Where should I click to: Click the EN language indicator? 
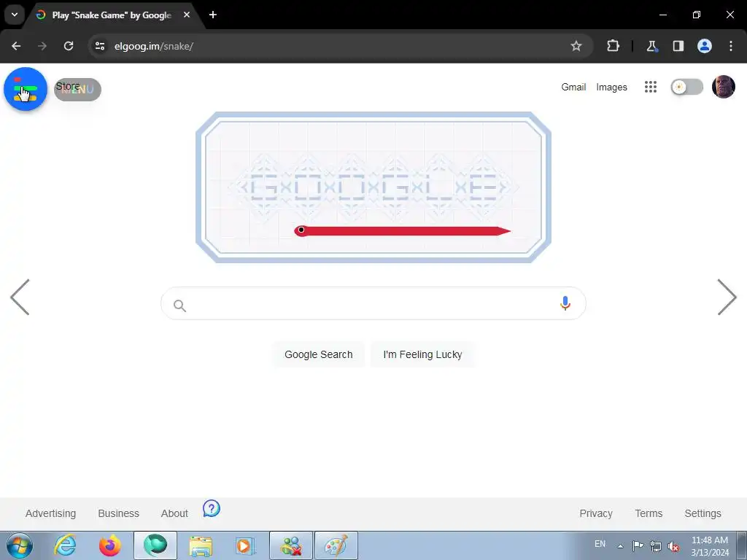coord(600,544)
